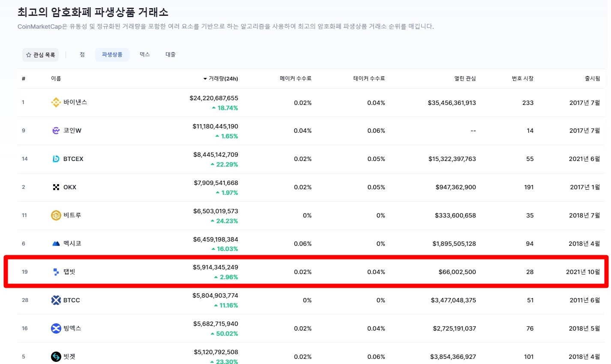Click the 코인W exchange logo icon

point(56,131)
